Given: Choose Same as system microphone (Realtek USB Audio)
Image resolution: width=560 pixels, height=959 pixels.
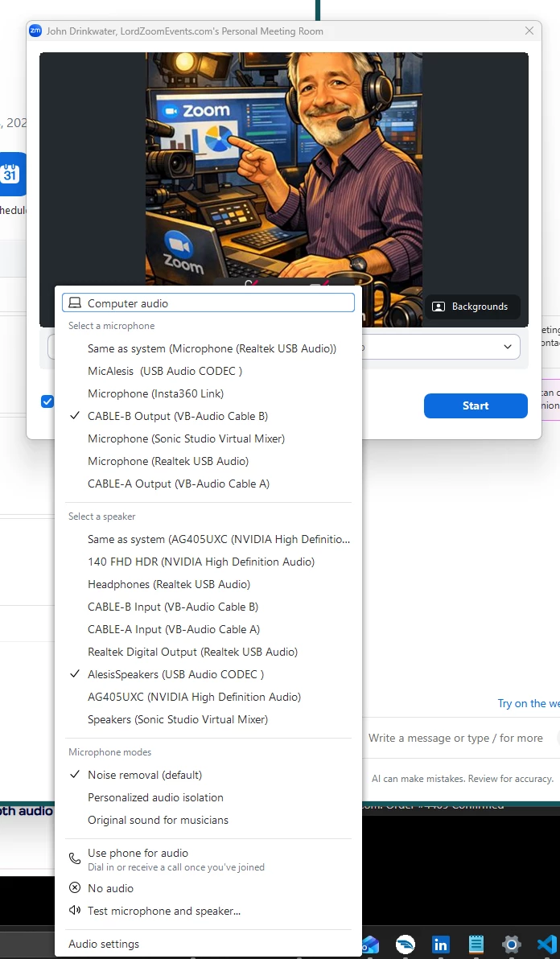Looking at the screenshot, I should (208, 348).
